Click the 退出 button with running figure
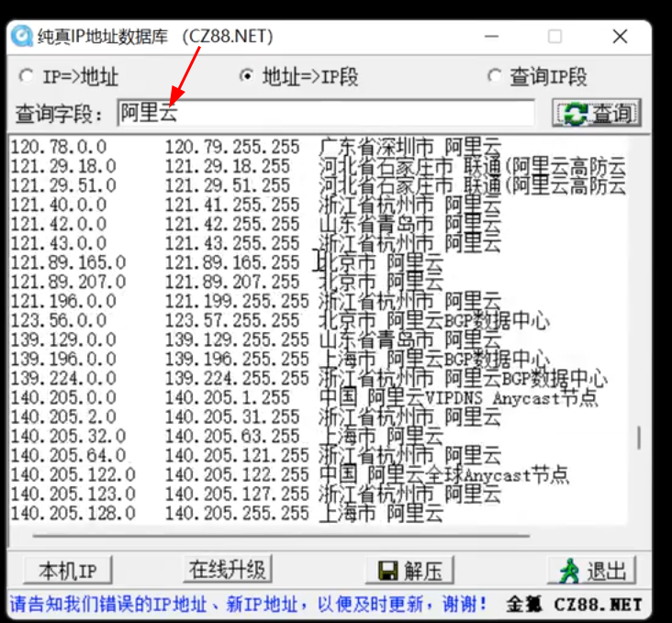Image resolution: width=672 pixels, height=623 pixels. pos(591,571)
